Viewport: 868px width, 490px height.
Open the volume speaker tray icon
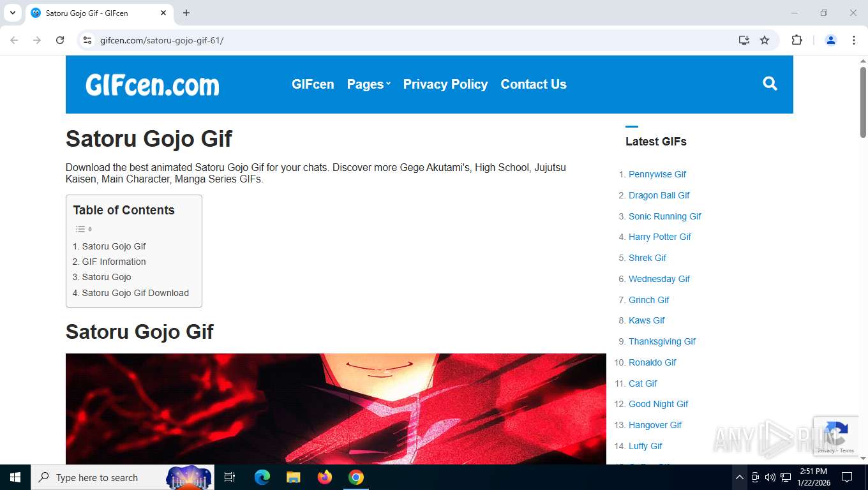(770, 477)
